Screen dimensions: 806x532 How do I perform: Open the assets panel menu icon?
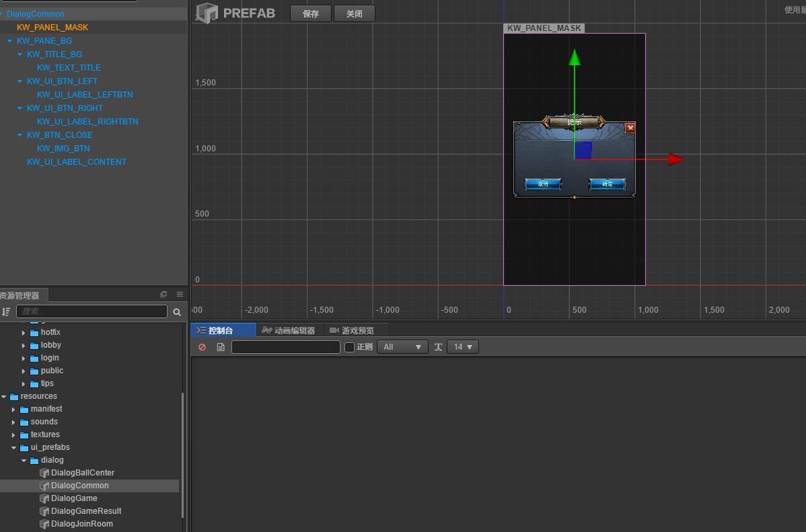[x=180, y=295]
